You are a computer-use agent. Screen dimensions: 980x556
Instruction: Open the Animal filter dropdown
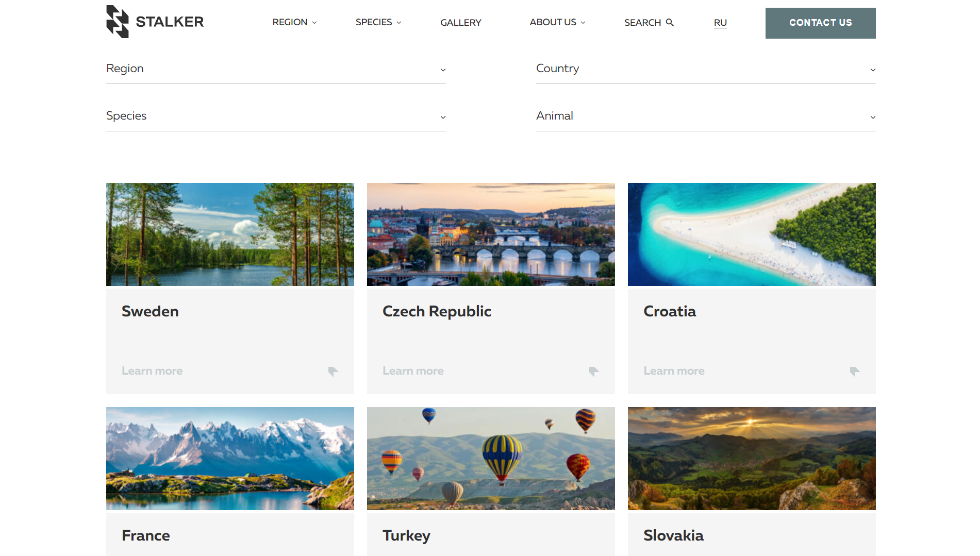click(706, 116)
